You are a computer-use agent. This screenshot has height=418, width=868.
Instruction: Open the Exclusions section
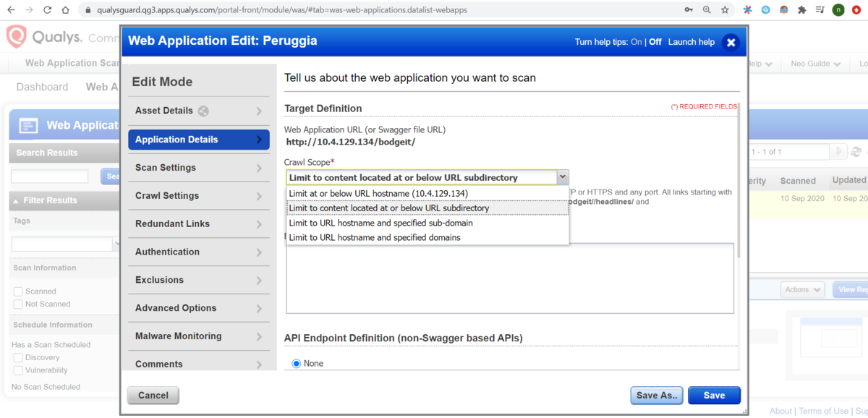[199, 280]
